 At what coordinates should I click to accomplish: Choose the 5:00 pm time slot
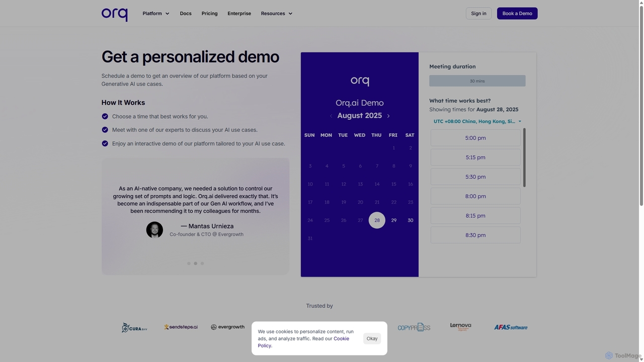pyautogui.click(x=475, y=138)
